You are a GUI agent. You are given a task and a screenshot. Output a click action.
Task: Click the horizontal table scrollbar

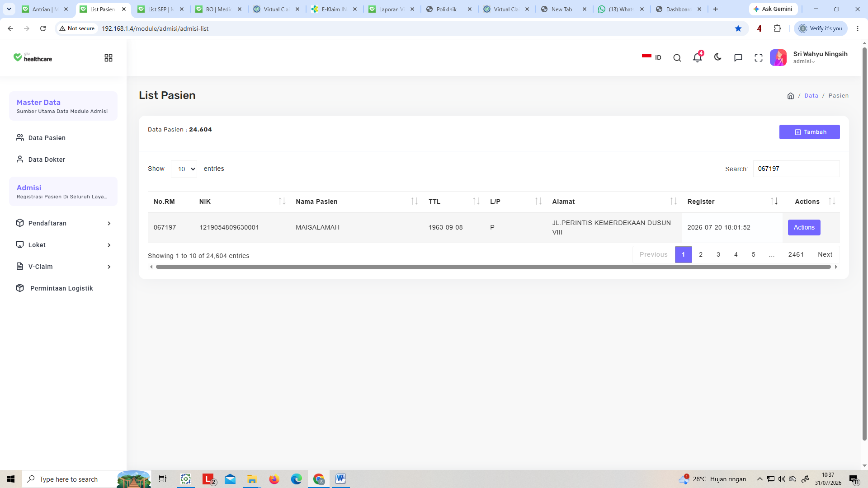(493, 267)
